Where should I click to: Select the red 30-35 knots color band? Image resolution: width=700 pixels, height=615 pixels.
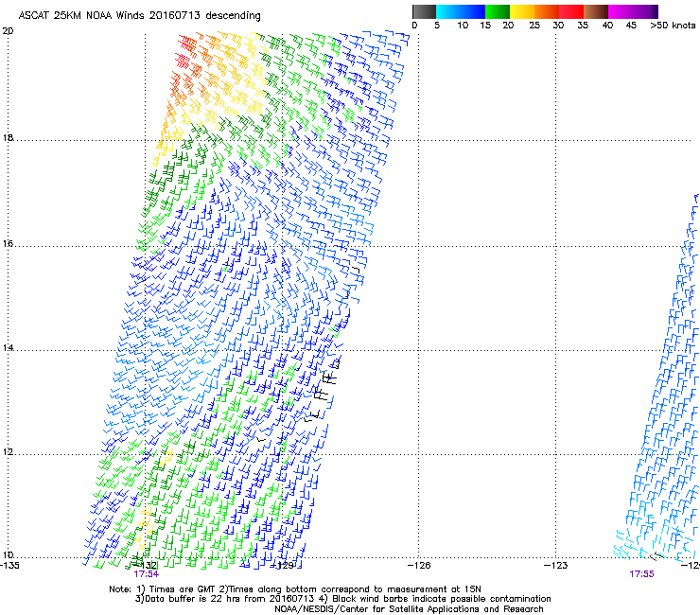(x=571, y=11)
